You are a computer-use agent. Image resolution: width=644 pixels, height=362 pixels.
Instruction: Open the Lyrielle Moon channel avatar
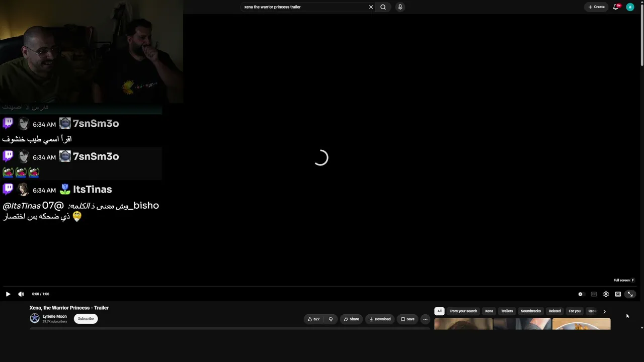pyautogui.click(x=35, y=318)
